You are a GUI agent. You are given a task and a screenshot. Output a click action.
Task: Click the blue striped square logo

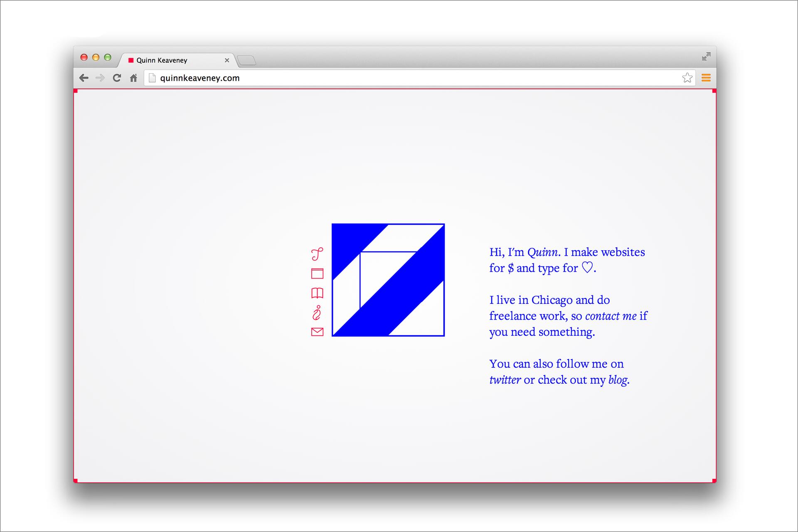coord(388,280)
